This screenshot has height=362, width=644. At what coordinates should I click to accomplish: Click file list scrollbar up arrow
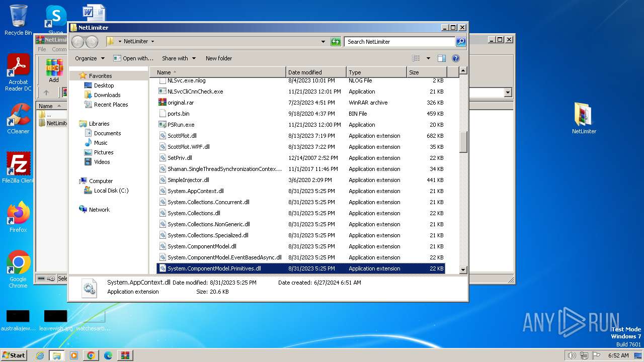[463, 71]
